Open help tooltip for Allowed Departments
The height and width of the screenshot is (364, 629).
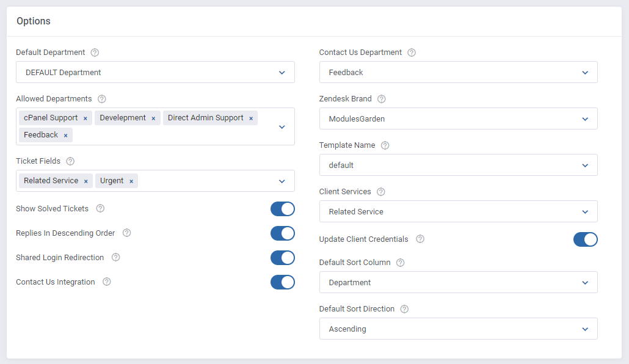click(x=102, y=99)
